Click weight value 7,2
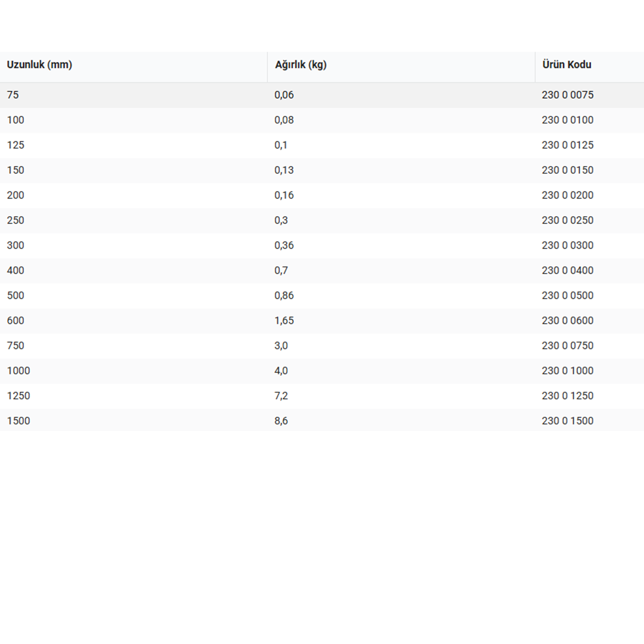Viewport: 644px width, 644px height. [x=281, y=396]
